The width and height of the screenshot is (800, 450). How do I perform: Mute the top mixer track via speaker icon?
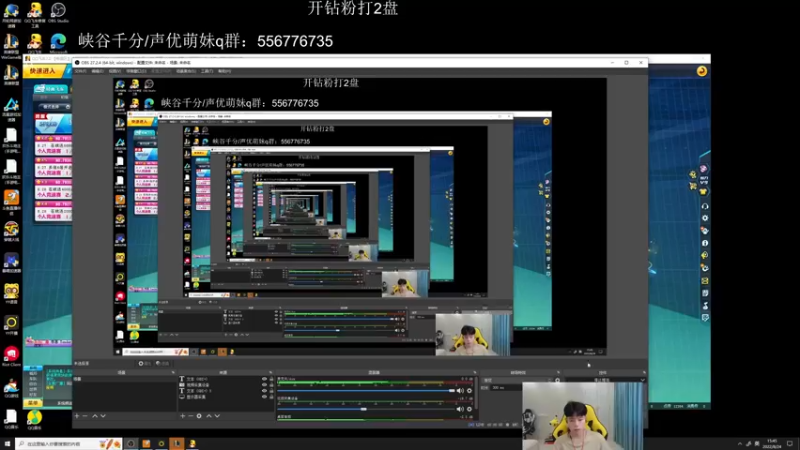pos(461,391)
